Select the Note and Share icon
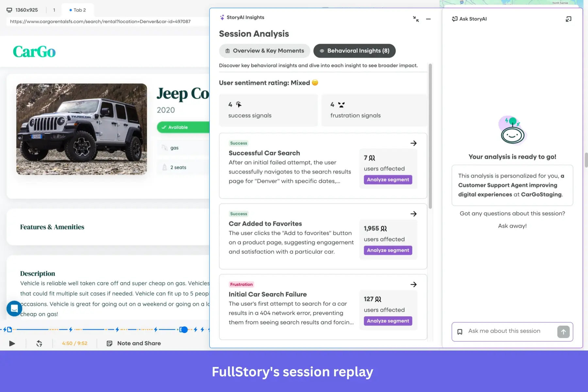The width and height of the screenshot is (588, 392). click(109, 343)
